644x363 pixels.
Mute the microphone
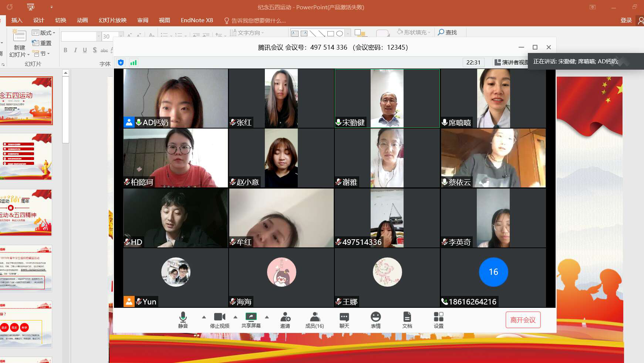(x=183, y=317)
